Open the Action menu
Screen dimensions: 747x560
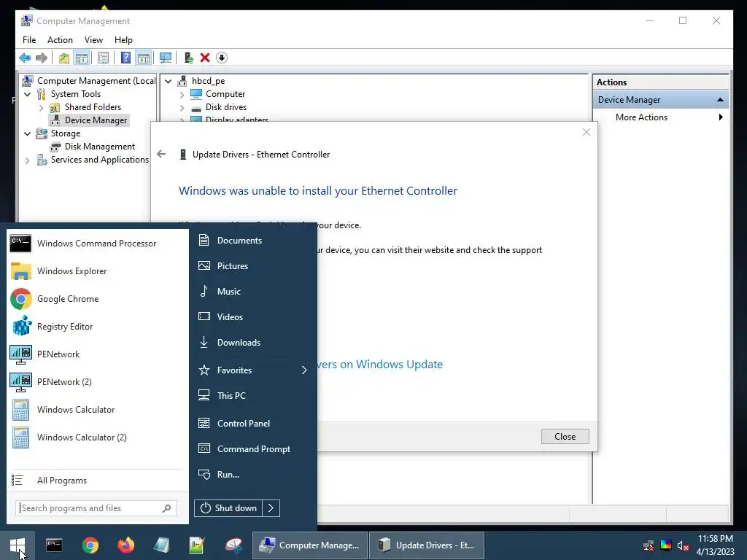coord(60,40)
